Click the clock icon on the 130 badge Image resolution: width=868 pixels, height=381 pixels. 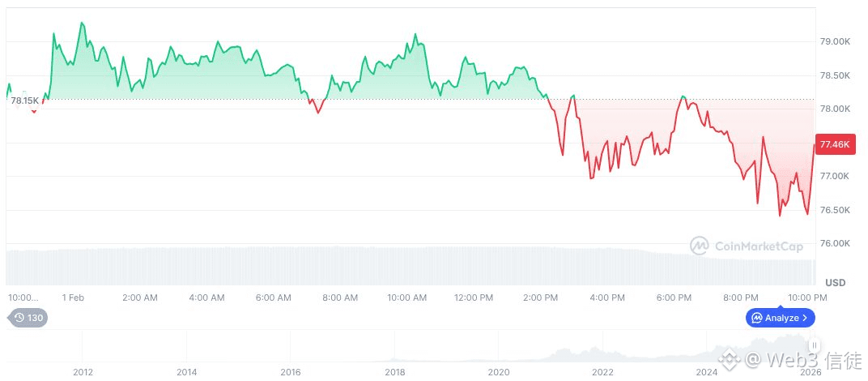click(x=19, y=318)
